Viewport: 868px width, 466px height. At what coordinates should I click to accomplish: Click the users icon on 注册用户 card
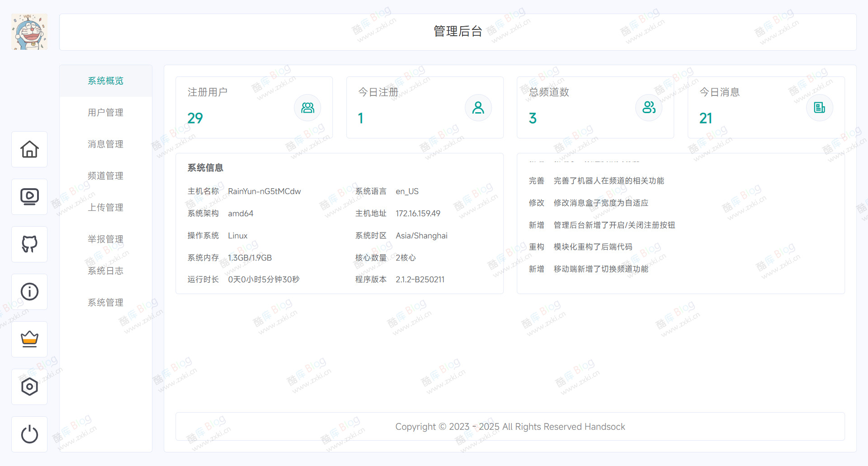point(307,108)
